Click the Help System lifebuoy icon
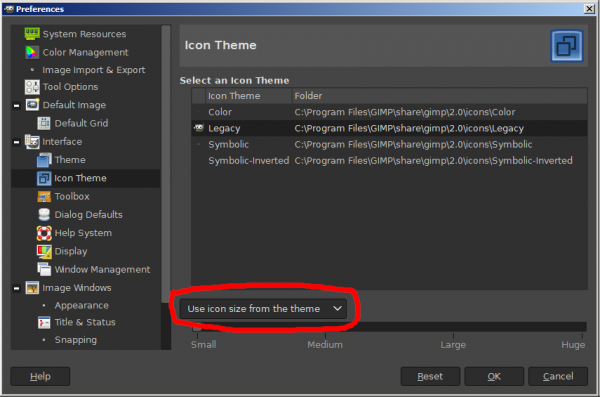This screenshot has height=397, width=600. [44, 233]
